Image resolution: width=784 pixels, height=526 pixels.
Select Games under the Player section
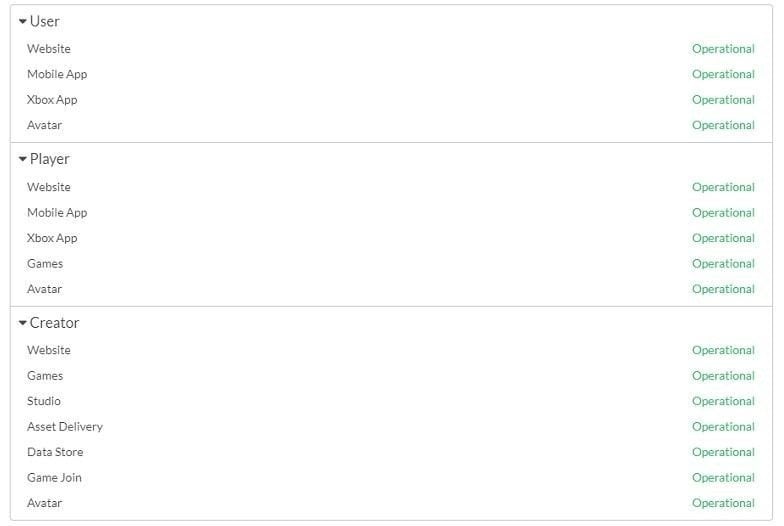tap(45, 264)
